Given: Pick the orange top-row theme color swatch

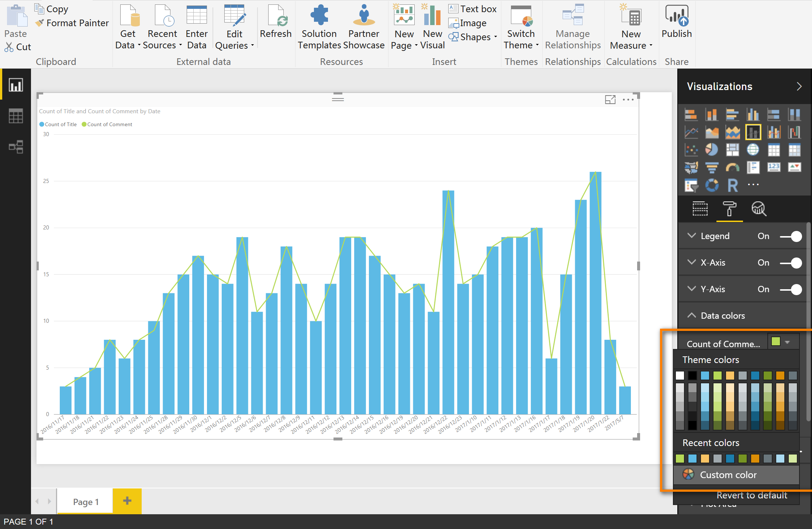Looking at the screenshot, I should [x=780, y=376].
